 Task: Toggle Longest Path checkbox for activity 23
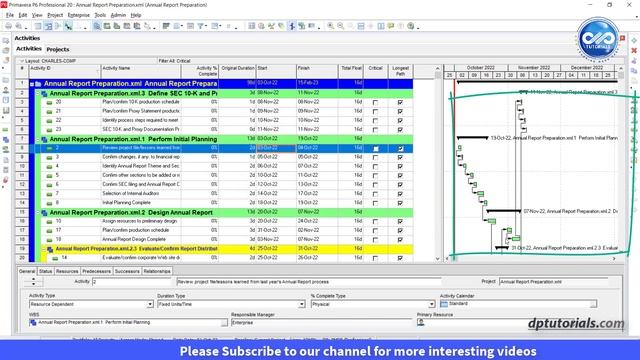(x=400, y=130)
